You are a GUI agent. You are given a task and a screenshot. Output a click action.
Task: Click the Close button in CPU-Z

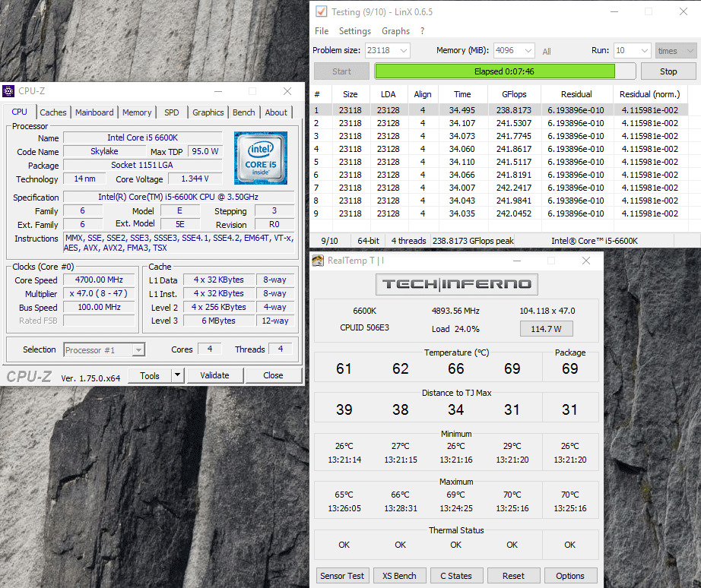pyautogui.click(x=273, y=375)
